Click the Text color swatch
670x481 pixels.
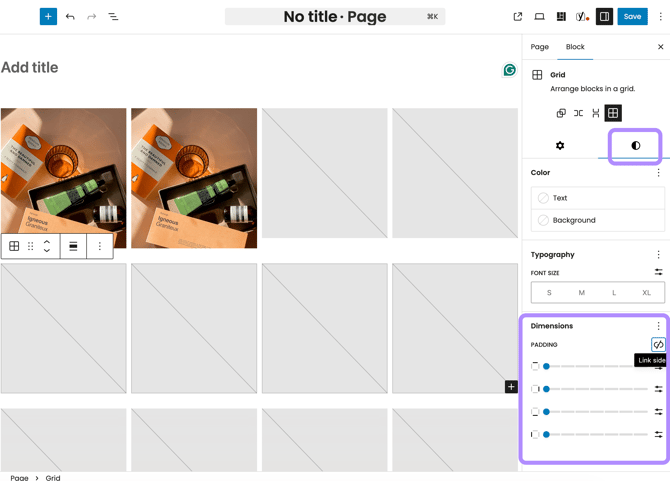click(597, 198)
